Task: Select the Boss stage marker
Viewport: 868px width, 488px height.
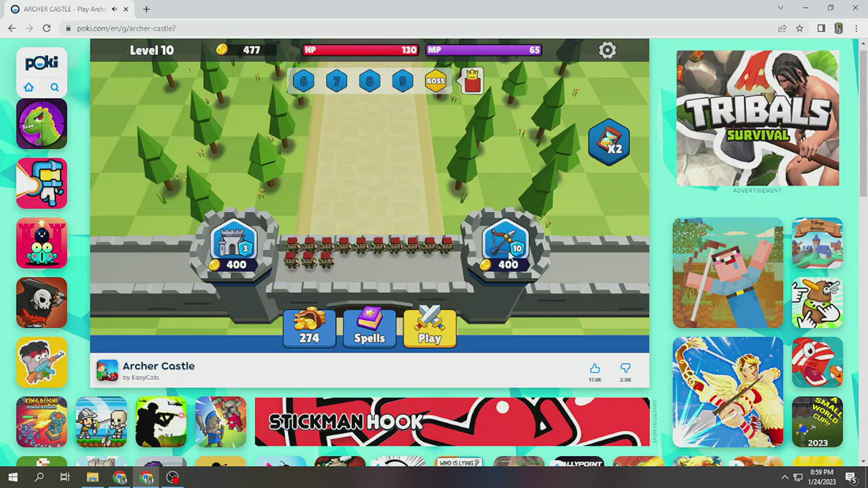Action: pos(435,81)
